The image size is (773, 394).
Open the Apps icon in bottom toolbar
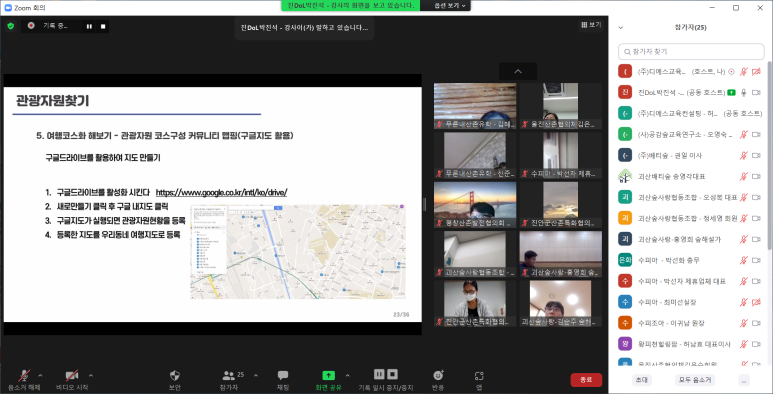[479, 376]
